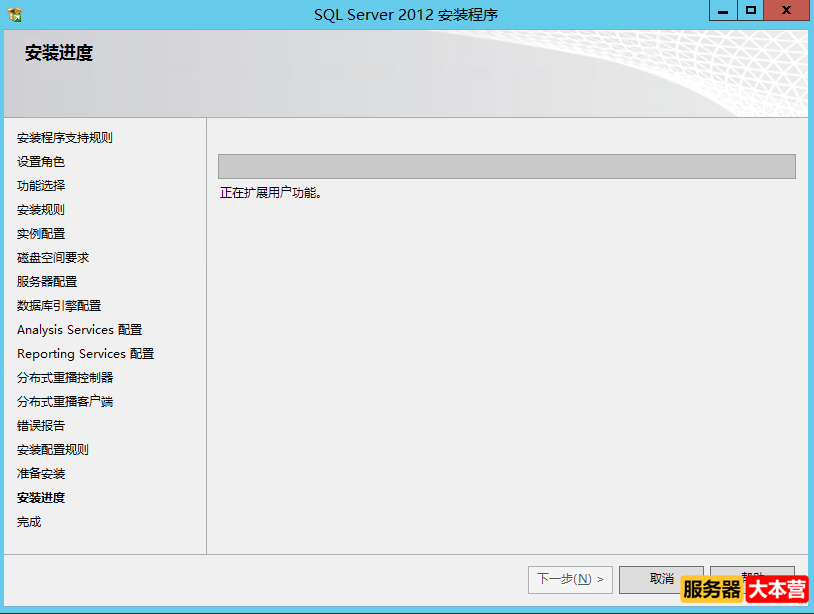
Task: Select 准备安装 in the step list
Action: click(x=41, y=473)
